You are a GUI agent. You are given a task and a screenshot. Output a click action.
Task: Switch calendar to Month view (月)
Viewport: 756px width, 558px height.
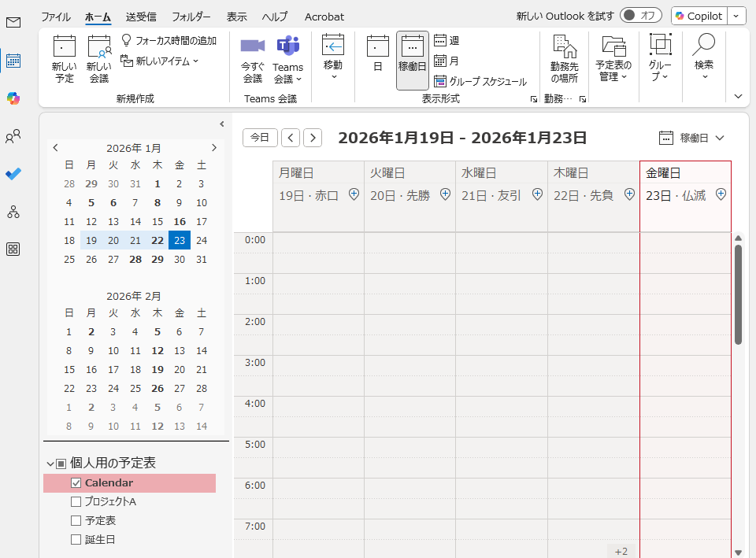pyautogui.click(x=450, y=60)
